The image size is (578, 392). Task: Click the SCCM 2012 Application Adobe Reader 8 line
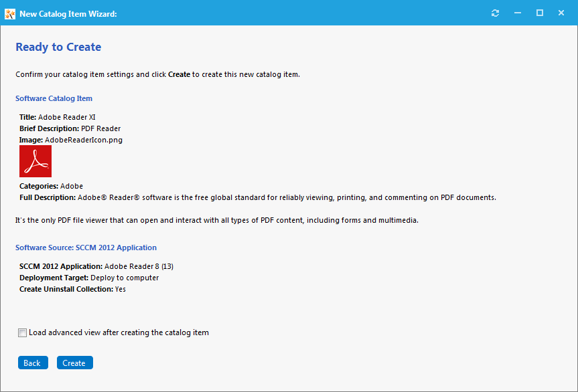click(x=96, y=266)
